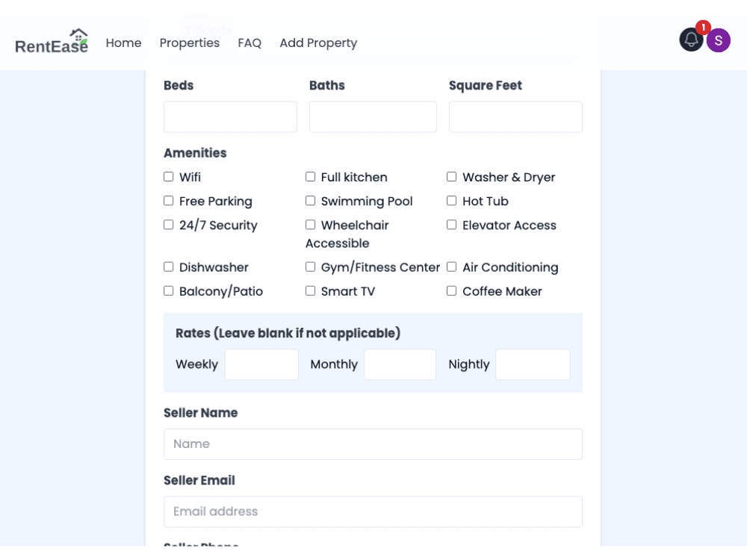The height and width of the screenshot is (560, 747).
Task: Check the Air Conditioning amenity
Action: tap(451, 266)
